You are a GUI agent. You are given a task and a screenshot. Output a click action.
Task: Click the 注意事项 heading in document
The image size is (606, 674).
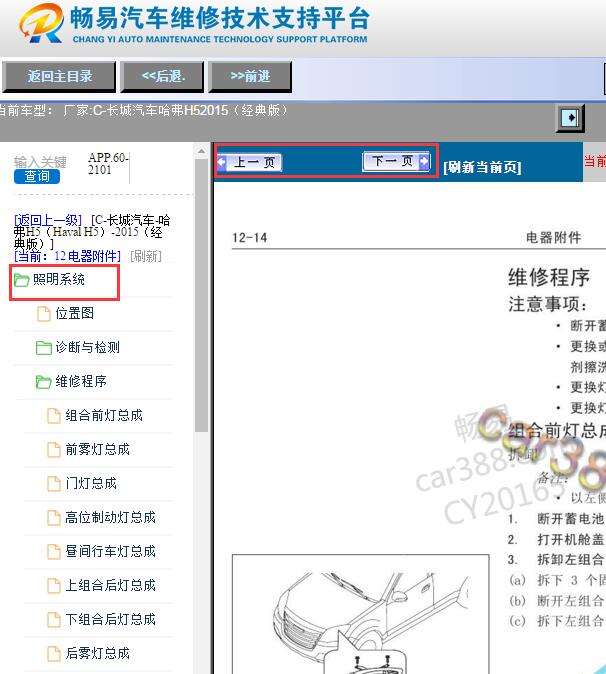[547, 304]
